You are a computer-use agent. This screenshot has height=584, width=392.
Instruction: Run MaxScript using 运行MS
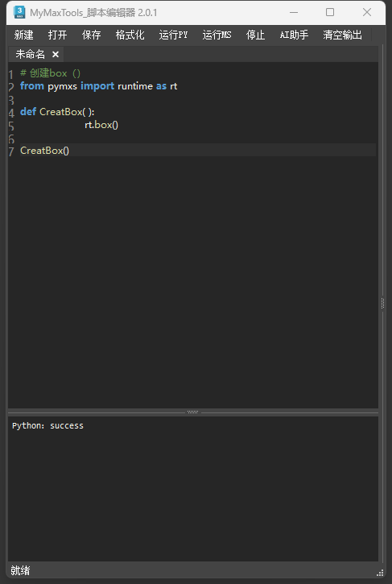pyautogui.click(x=217, y=35)
